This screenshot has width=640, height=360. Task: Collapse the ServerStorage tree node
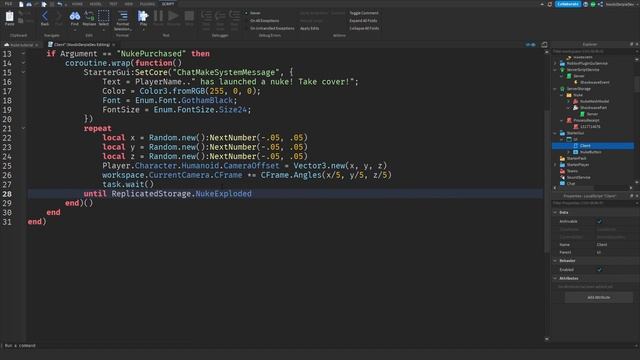coord(555,89)
